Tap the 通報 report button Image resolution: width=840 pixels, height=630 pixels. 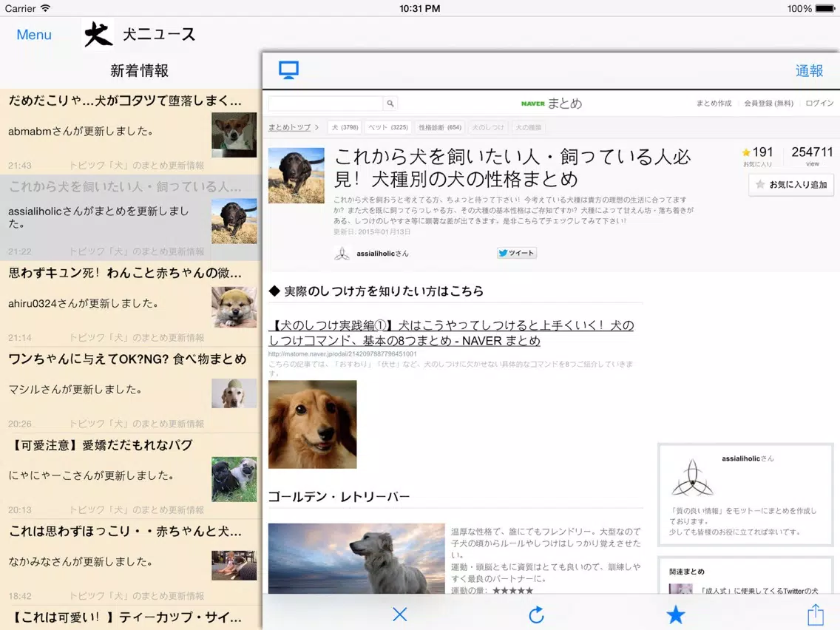click(x=809, y=71)
